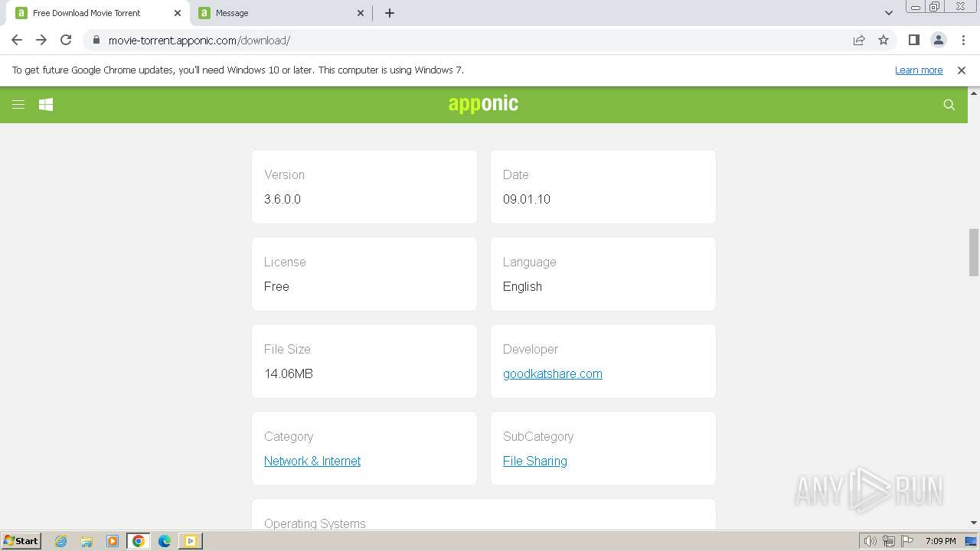
Task: Click the file size 14.06MB
Action: pyautogui.click(x=289, y=373)
